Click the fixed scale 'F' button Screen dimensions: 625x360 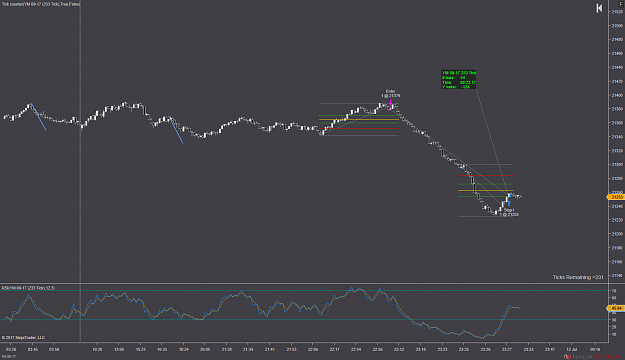[621, 4]
